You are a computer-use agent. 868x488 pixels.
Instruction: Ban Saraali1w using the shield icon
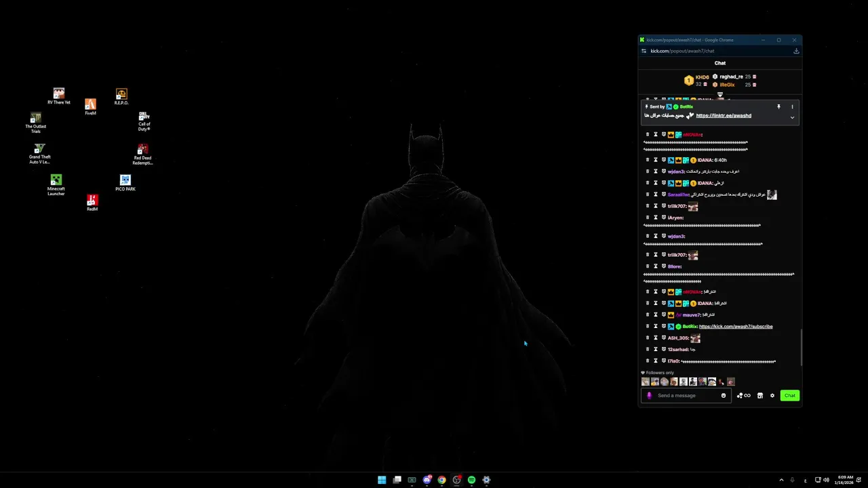click(664, 195)
